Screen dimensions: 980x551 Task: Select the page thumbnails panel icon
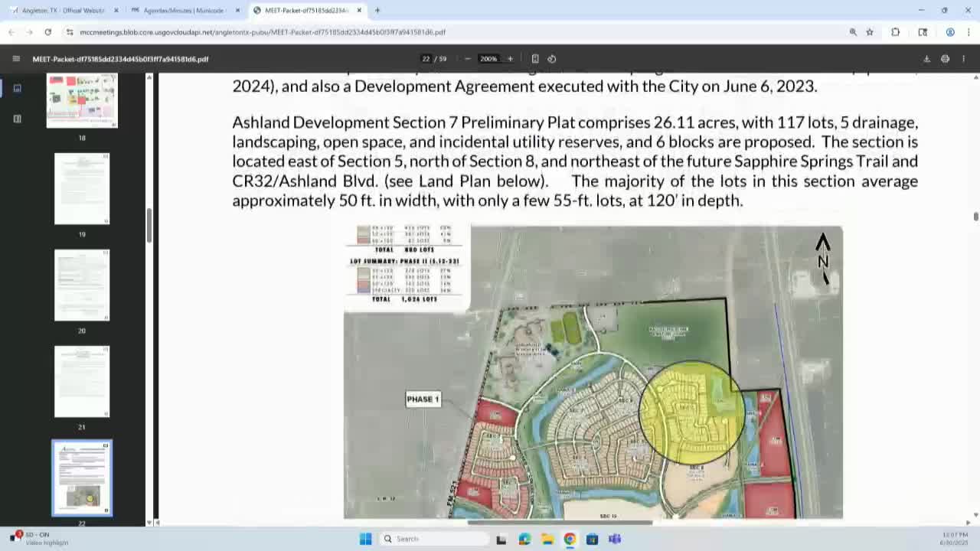(17, 88)
